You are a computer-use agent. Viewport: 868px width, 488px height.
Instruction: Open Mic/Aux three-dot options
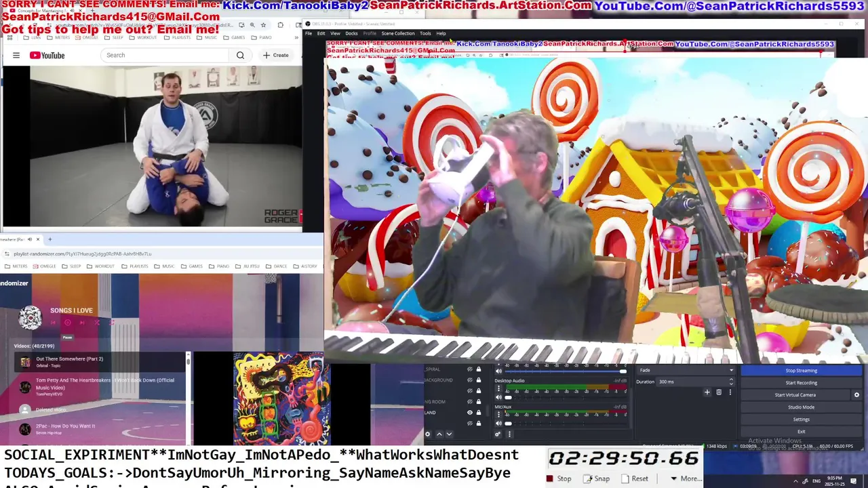[499, 415]
